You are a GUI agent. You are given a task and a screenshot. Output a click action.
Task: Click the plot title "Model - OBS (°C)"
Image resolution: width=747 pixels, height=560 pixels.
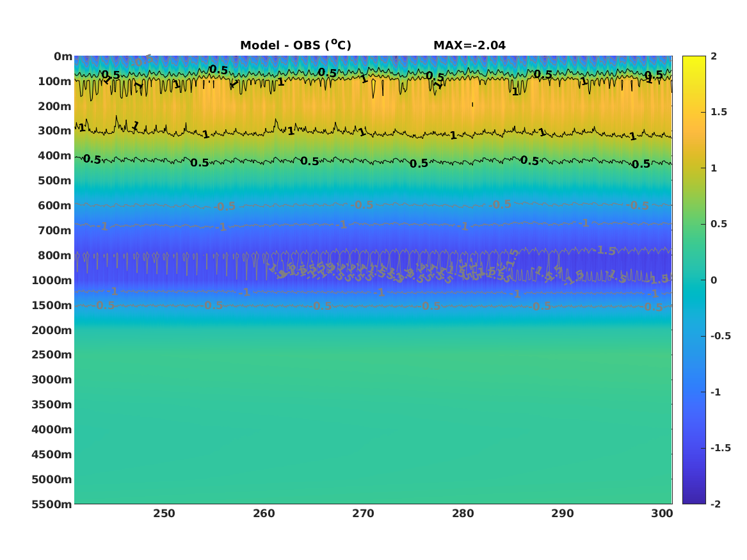(x=295, y=45)
